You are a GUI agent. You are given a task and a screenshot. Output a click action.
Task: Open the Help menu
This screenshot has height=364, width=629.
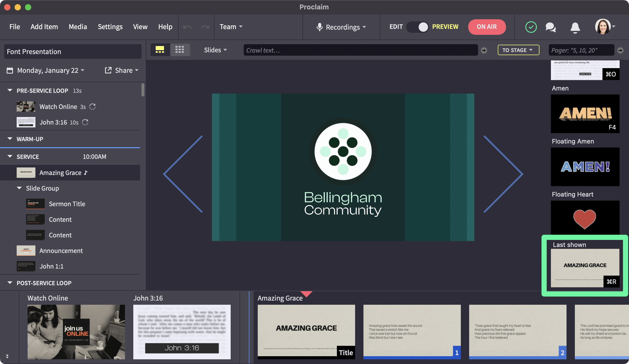click(165, 27)
